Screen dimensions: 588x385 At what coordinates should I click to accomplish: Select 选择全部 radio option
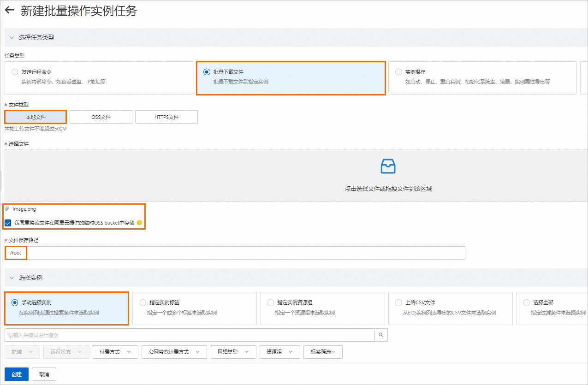tap(527, 302)
